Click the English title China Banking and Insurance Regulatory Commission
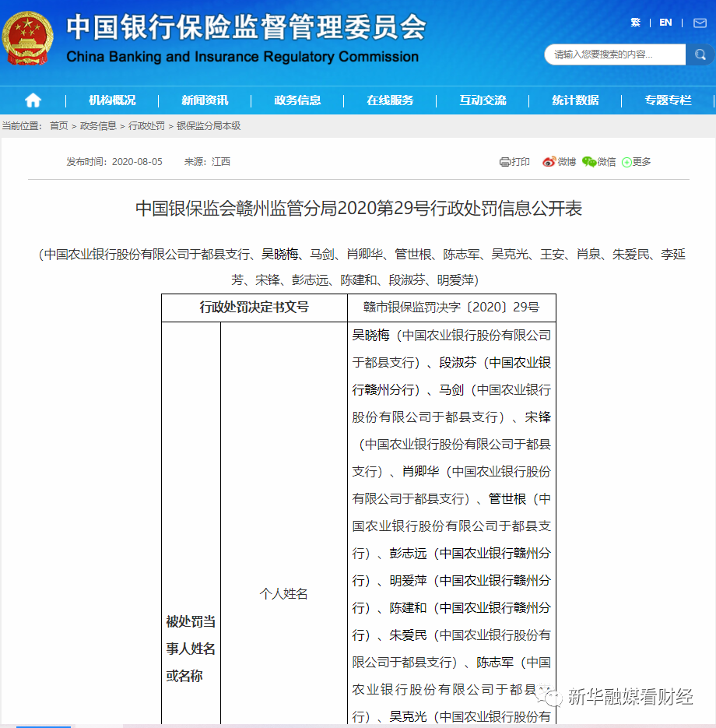The height and width of the screenshot is (728, 716). (242, 57)
